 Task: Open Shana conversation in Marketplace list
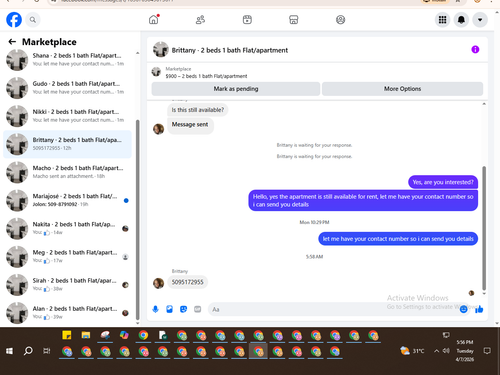(x=68, y=60)
